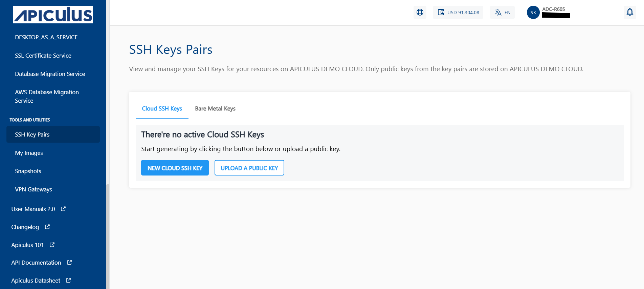
Task: Open API Documentation link
Action: (x=36, y=263)
